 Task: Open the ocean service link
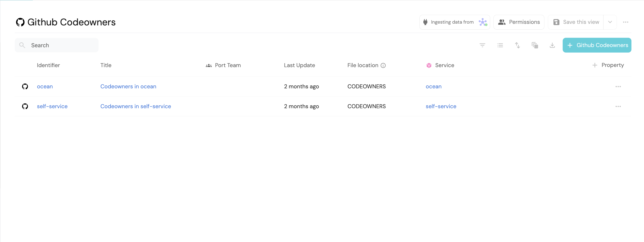click(434, 86)
